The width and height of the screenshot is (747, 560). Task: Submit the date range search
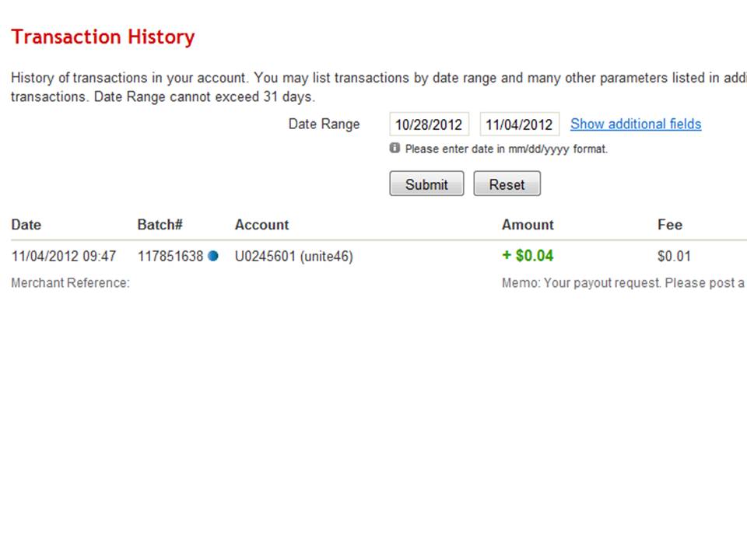(x=426, y=184)
